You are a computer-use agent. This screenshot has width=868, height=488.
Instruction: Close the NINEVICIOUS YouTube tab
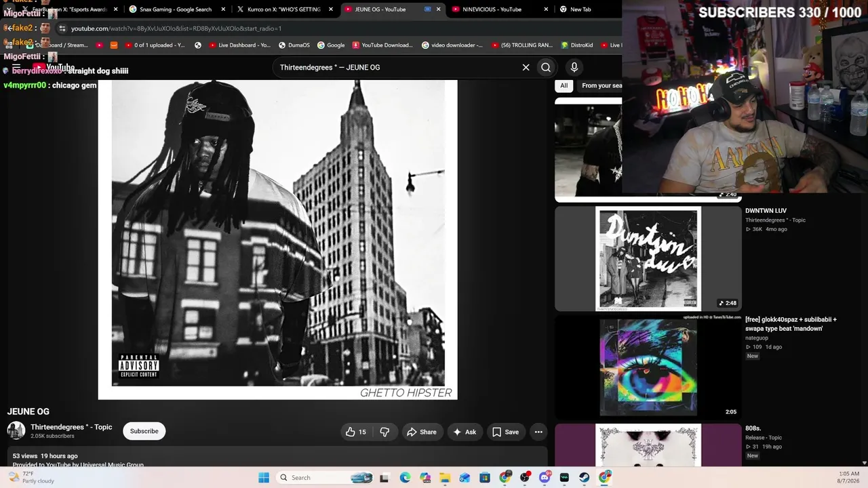point(546,9)
